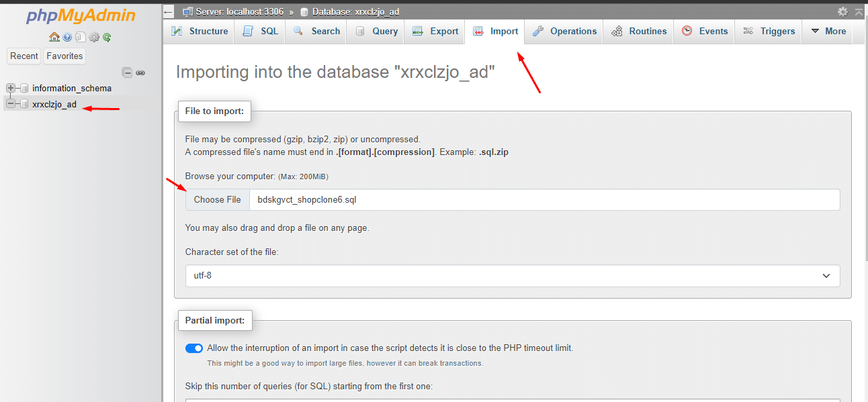The height and width of the screenshot is (402, 868).
Task: Open the phpMyAdmin documentation help icon
Action: tap(67, 38)
